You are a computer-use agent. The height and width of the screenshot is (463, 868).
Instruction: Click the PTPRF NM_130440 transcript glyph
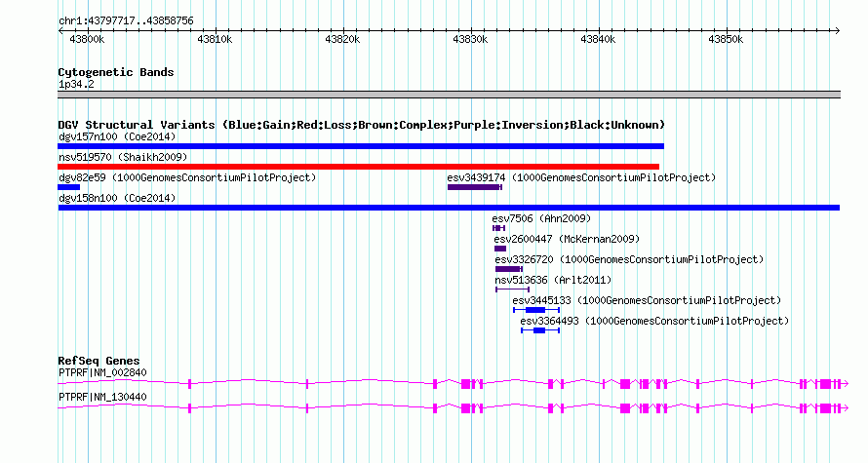click(x=453, y=408)
